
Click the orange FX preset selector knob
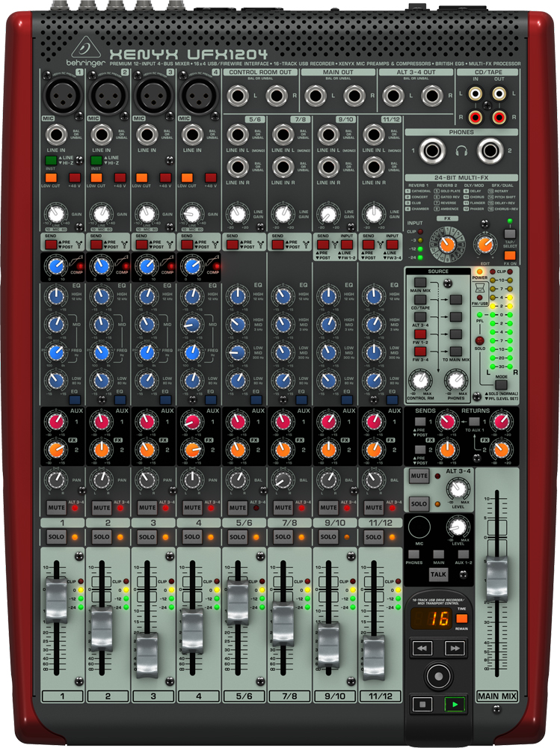(x=449, y=244)
